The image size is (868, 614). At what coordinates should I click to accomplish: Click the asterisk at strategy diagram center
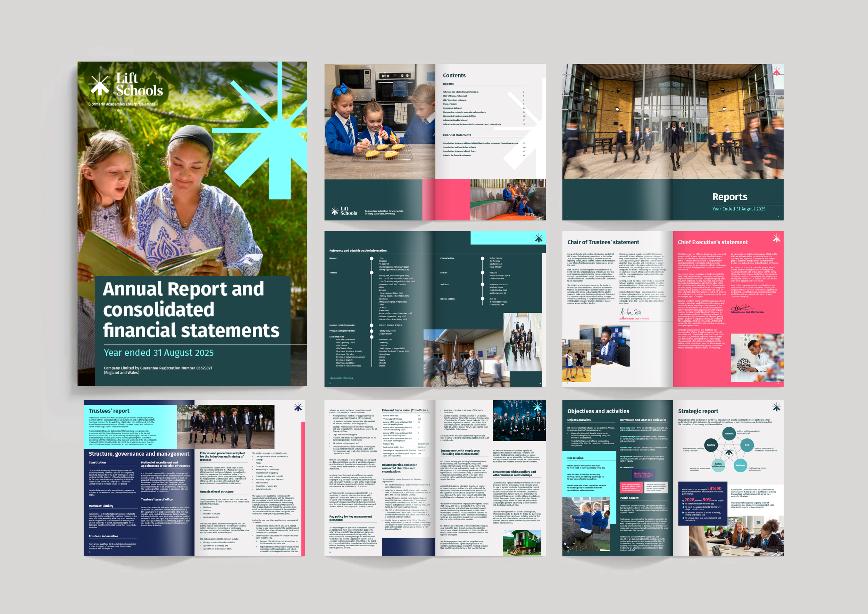[x=729, y=451]
